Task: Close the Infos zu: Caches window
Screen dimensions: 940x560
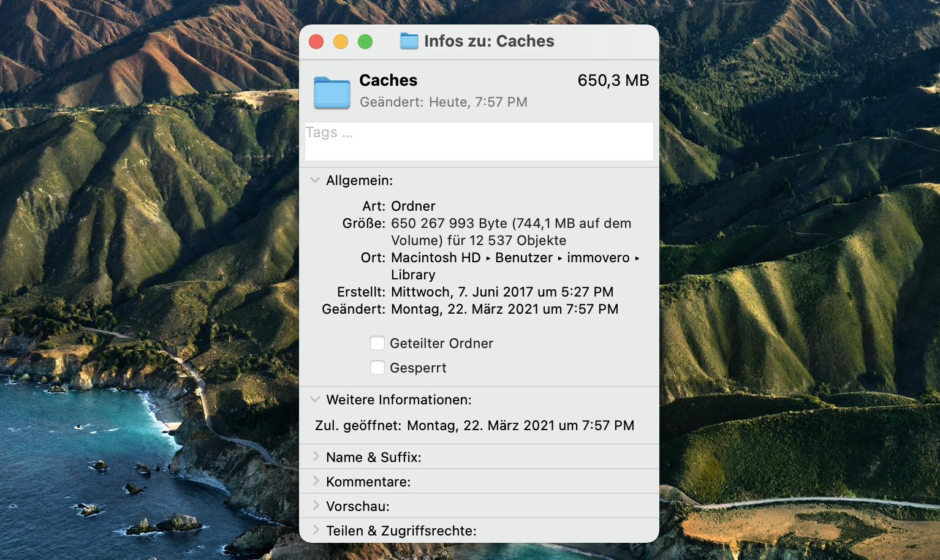Action: pos(316,42)
